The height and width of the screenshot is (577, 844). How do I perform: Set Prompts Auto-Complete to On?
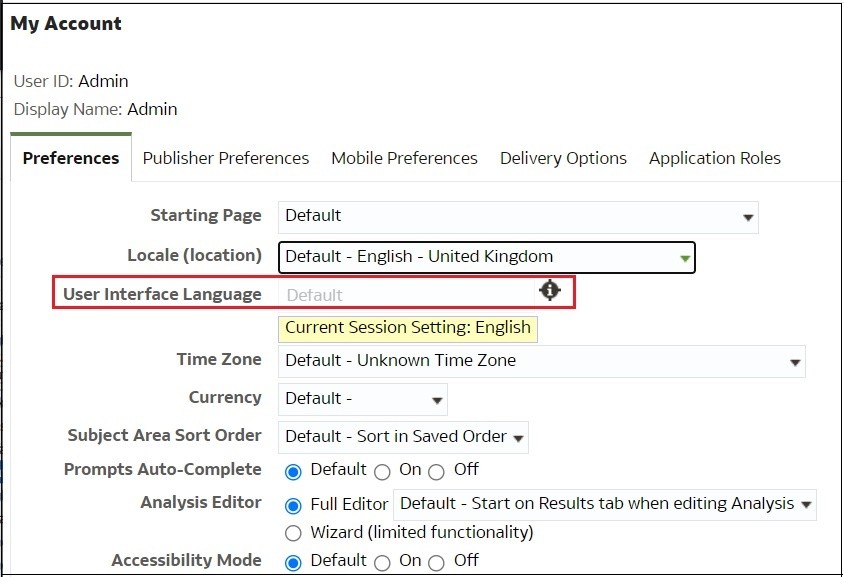[382, 472]
